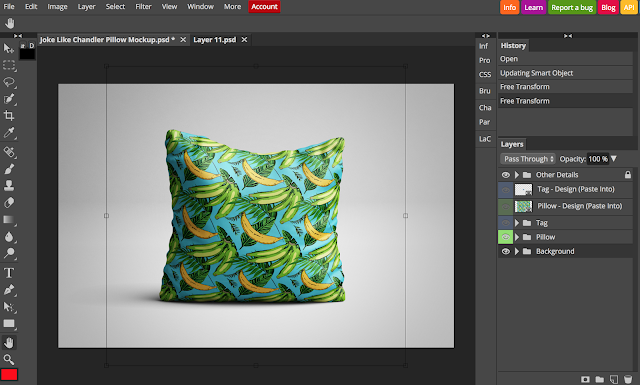Select the Spot Healing tool
640x385 pixels.
pos(9,152)
